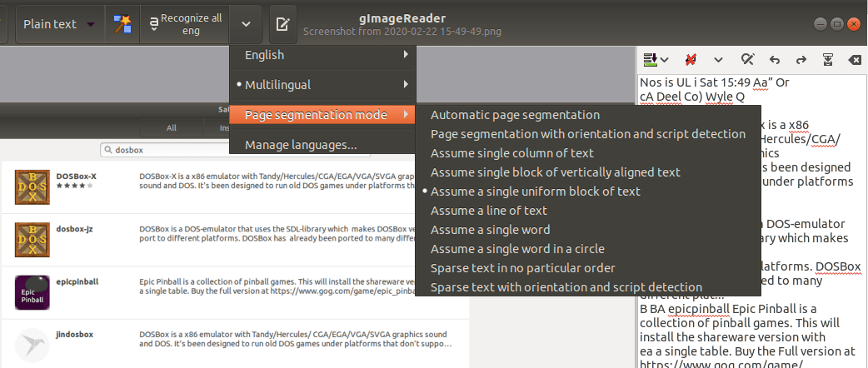Open the recognition language dropdown arrow
This screenshot has height=368, width=868.
247,24
